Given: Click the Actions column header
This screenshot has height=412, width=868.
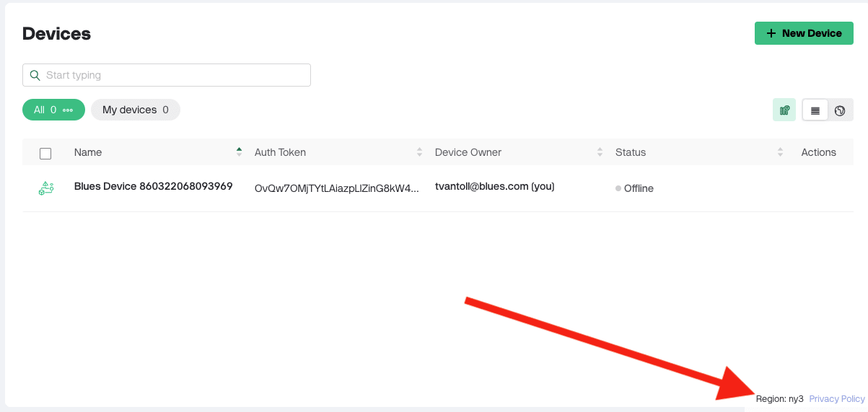Looking at the screenshot, I should [818, 152].
